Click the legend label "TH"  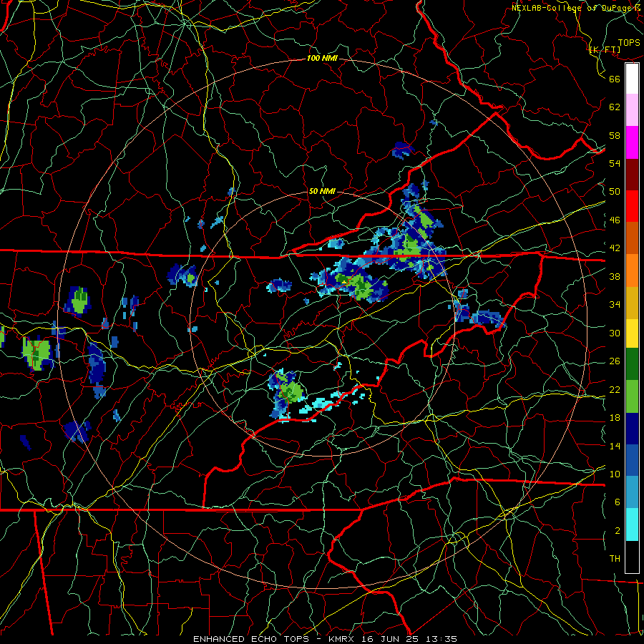point(615,559)
